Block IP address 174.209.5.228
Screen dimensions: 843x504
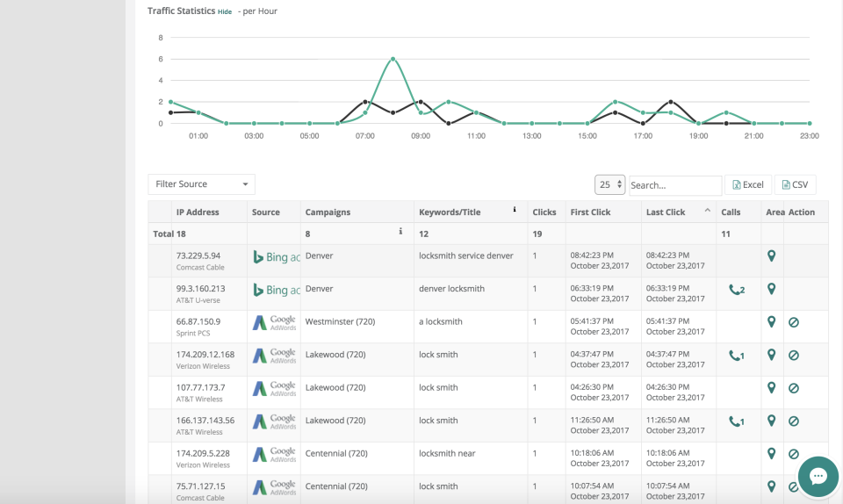tap(793, 454)
